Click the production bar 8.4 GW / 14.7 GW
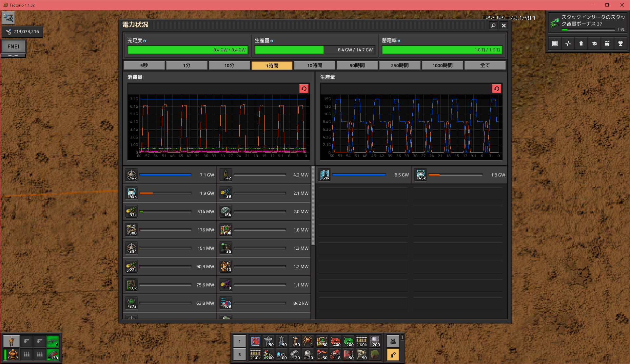Viewport: 630px width, 364px height. (x=315, y=50)
